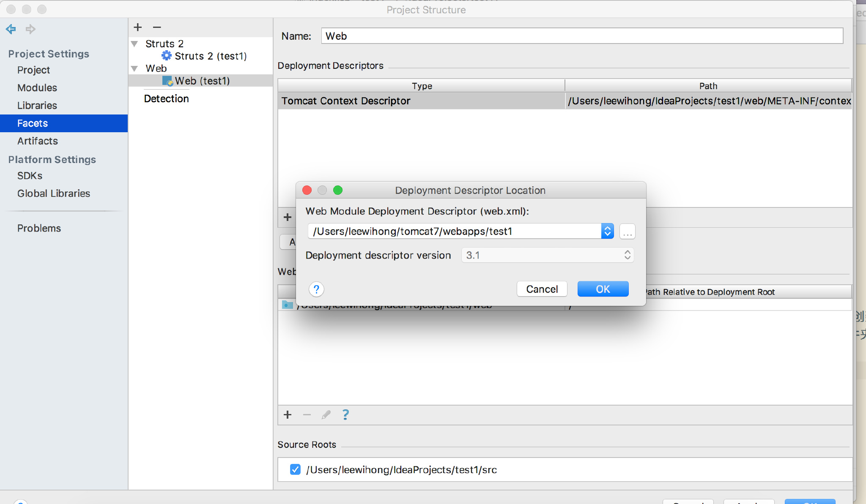866x504 pixels.
Task: Click the web resource directories help icon
Action: click(345, 415)
